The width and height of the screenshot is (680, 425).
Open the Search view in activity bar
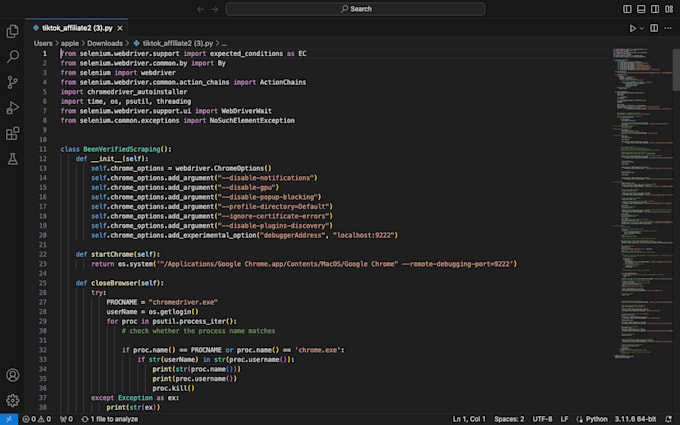(x=13, y=56)
